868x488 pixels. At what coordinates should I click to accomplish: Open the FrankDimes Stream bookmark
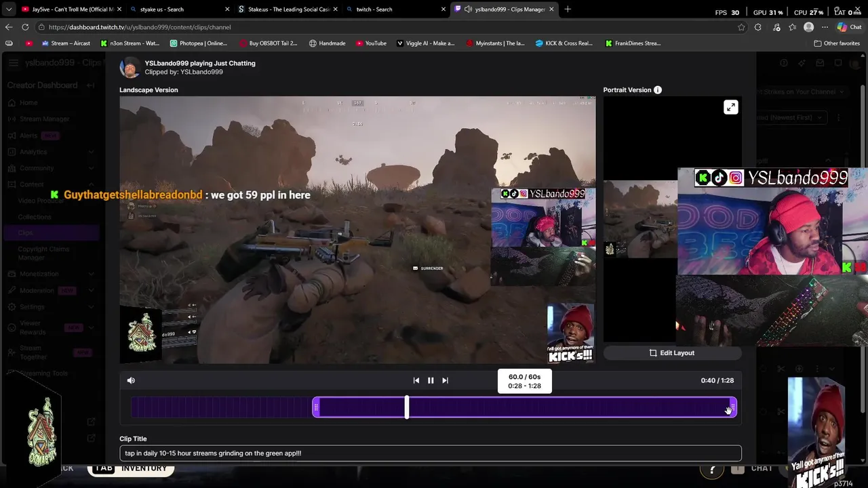(633, 43)
